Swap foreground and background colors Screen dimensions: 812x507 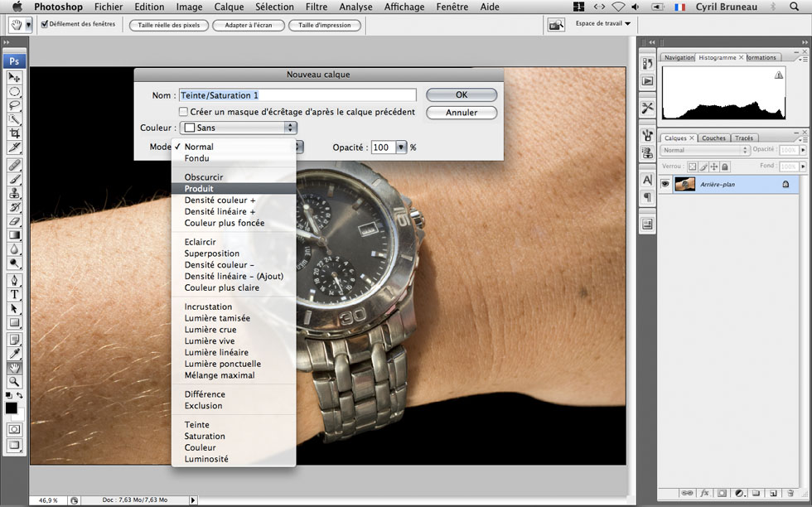click(20, 395)
